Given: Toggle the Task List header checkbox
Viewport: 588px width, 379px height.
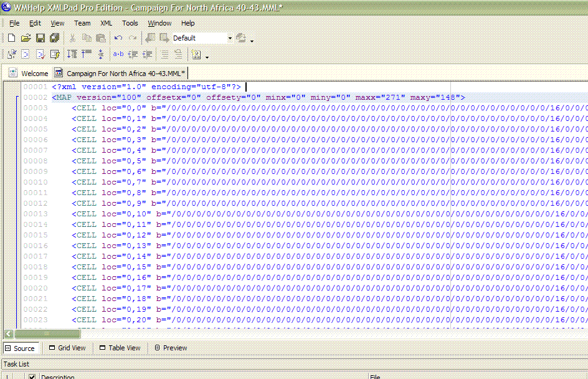Looking at the screenshot, I should tap(32, 377).
